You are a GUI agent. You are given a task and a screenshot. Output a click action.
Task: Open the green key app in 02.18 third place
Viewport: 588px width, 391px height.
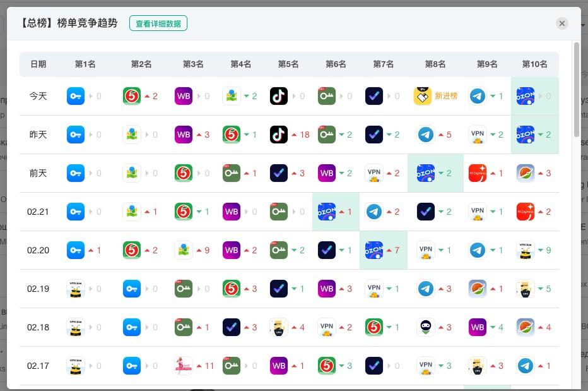pos(184,327)
